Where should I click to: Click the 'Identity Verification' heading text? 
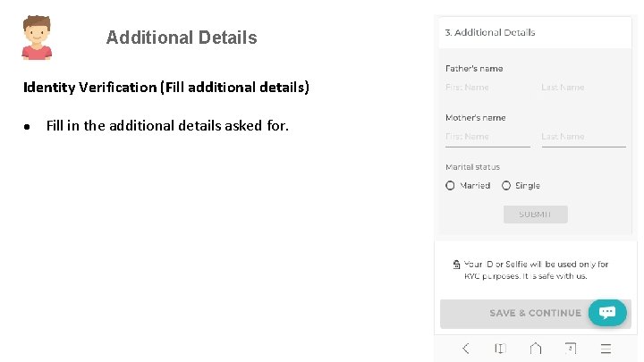(x=166, y=88)
